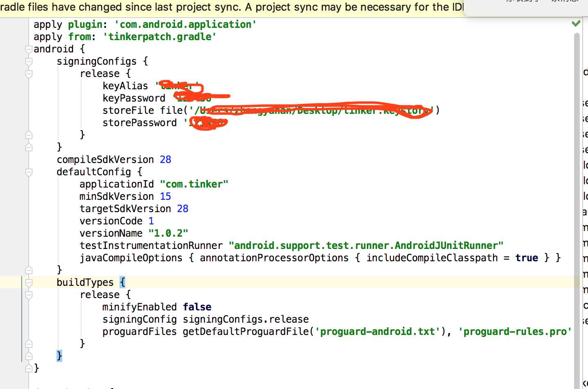The height and width of the screenshot is (389, 588).
Task: Place cursor on buildTypes keyword
Action: pos(85,283)
